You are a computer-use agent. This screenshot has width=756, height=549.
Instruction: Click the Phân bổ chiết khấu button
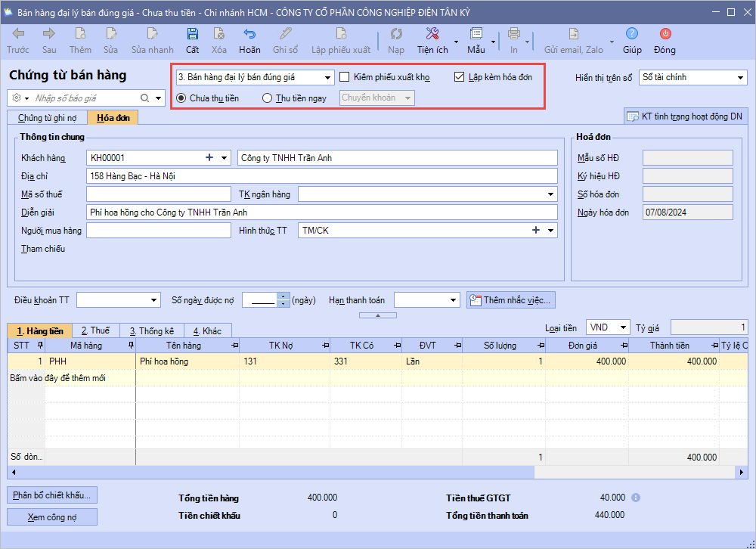(52, 495)
